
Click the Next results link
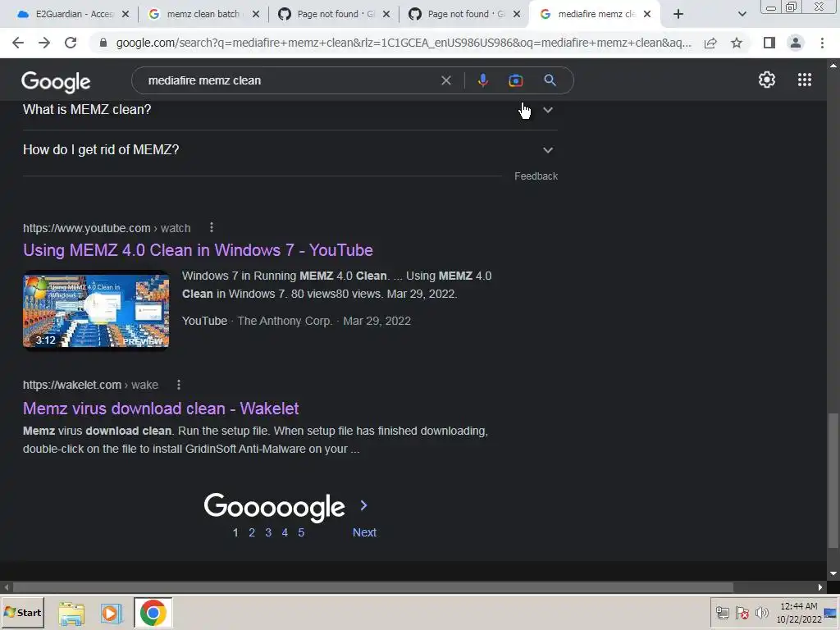pos(364,532)
